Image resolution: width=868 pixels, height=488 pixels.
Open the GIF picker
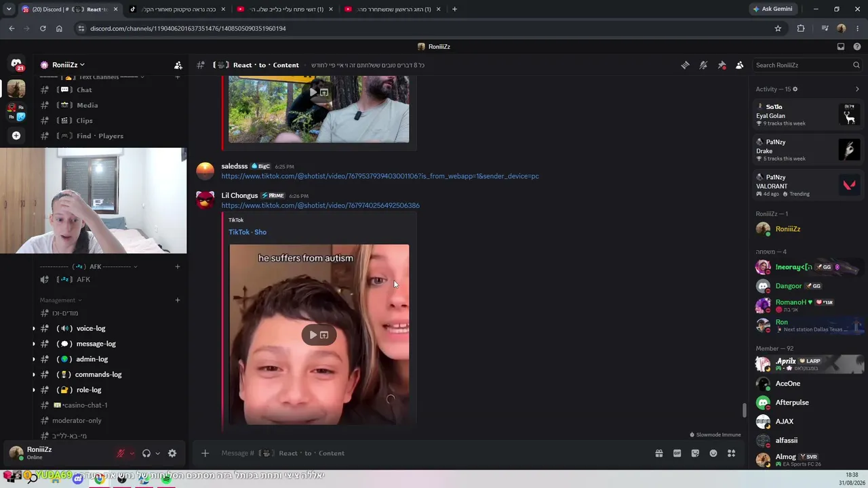coord(677,453)
